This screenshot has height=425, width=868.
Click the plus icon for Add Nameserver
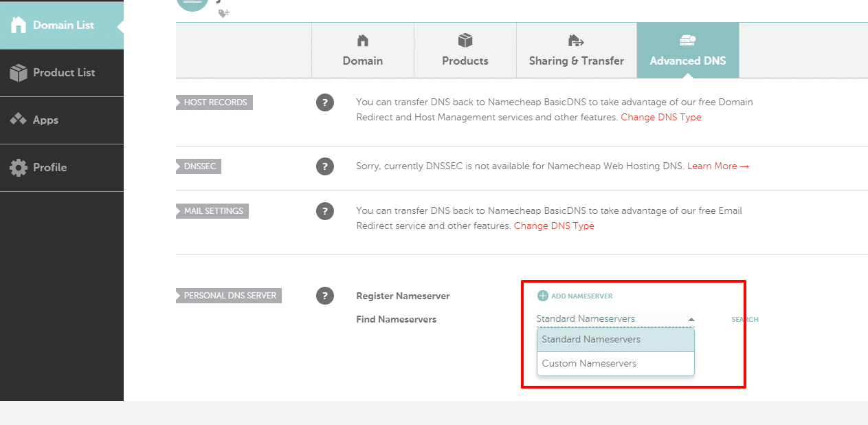pyautogui.click(x=542, y=296)
